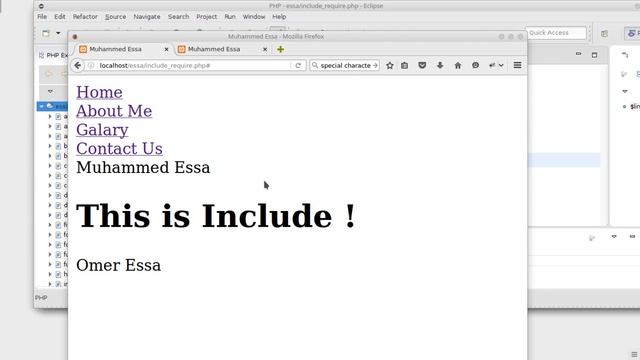Switch to second Muhammed Essa tab
Screen dimensions: 640x360
222,49
